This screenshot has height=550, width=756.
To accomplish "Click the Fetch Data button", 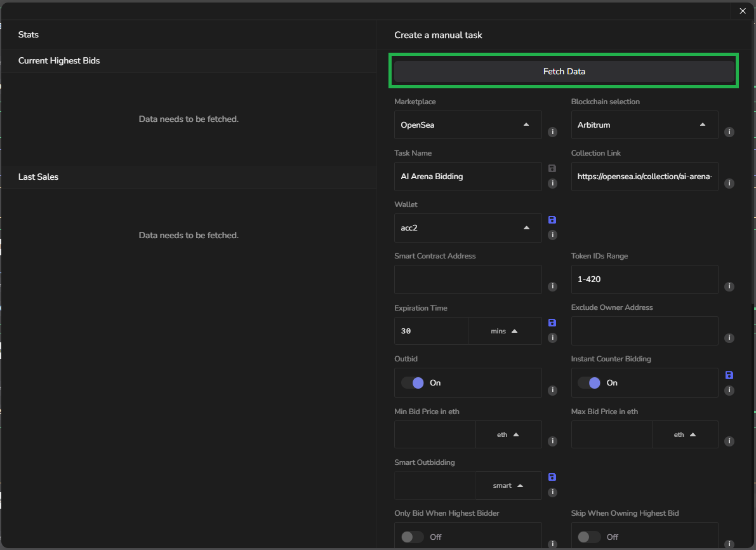I will click(564, 72).
